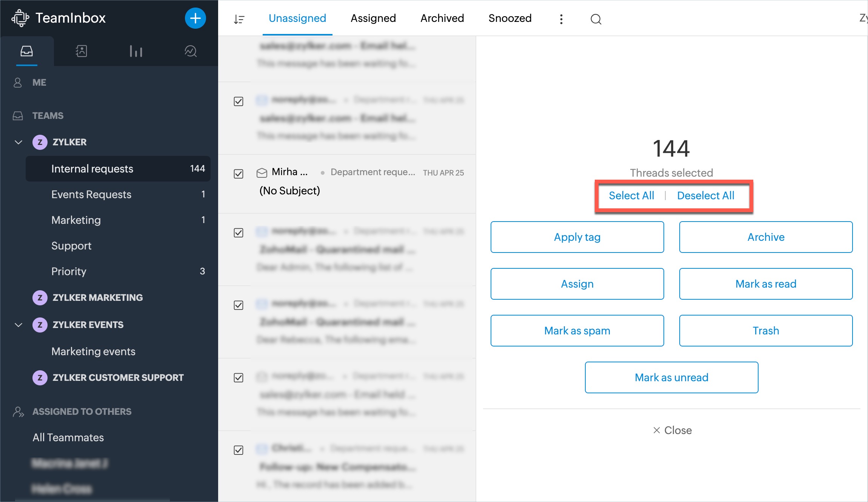
Task: Click the search magnifier icon
Action: pyautogui.click(x=596, y=19)
